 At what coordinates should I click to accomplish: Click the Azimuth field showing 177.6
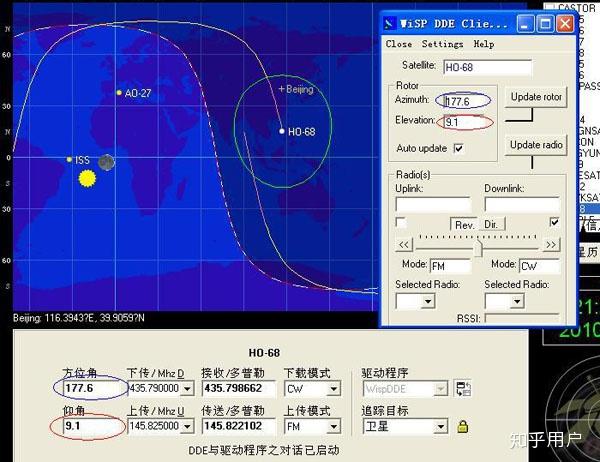(465, 101)
